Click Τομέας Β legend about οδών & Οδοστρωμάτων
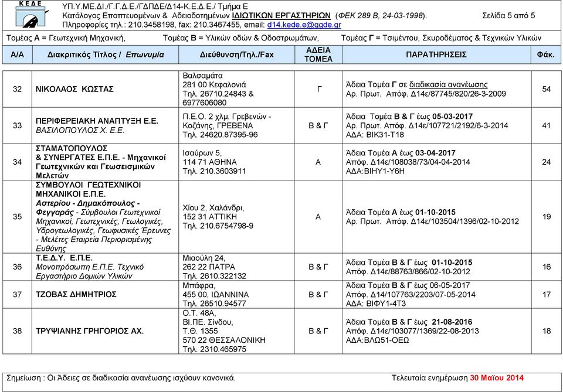 coord(241,38)
